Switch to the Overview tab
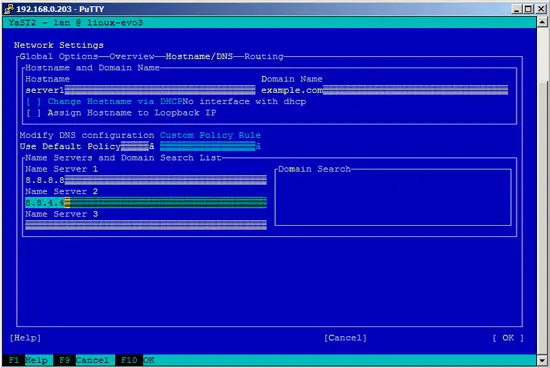Image resolution: width=550 pixels, height=368 pixels. coord(132,56)
